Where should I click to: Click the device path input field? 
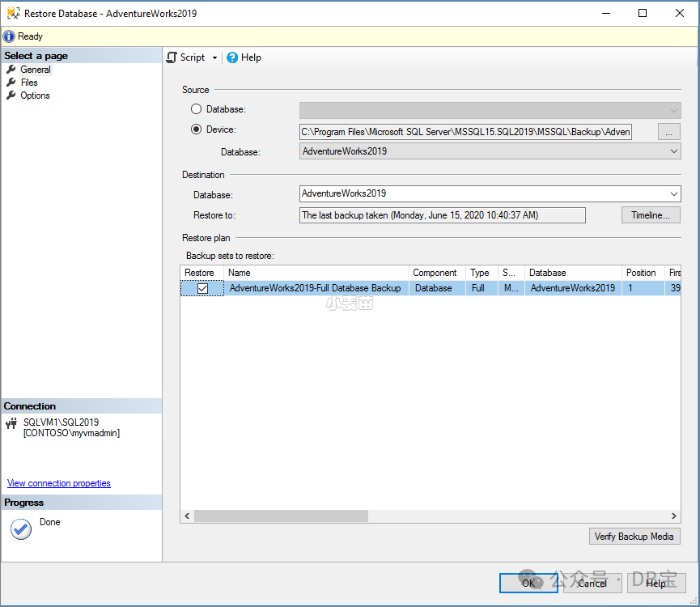pyautogui.click(x=465, y=132)
